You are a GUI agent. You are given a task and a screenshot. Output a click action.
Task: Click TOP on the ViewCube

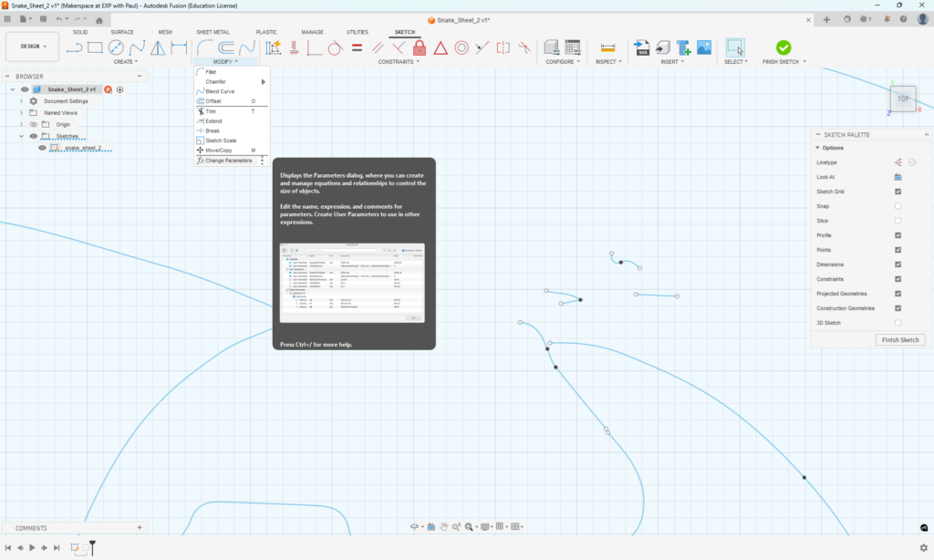pos(901,99)
